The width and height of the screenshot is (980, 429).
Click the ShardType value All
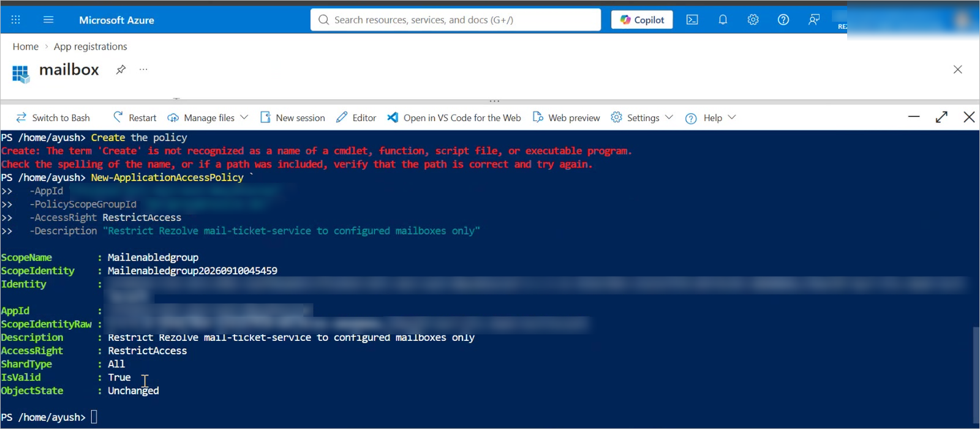coord(116,364)
